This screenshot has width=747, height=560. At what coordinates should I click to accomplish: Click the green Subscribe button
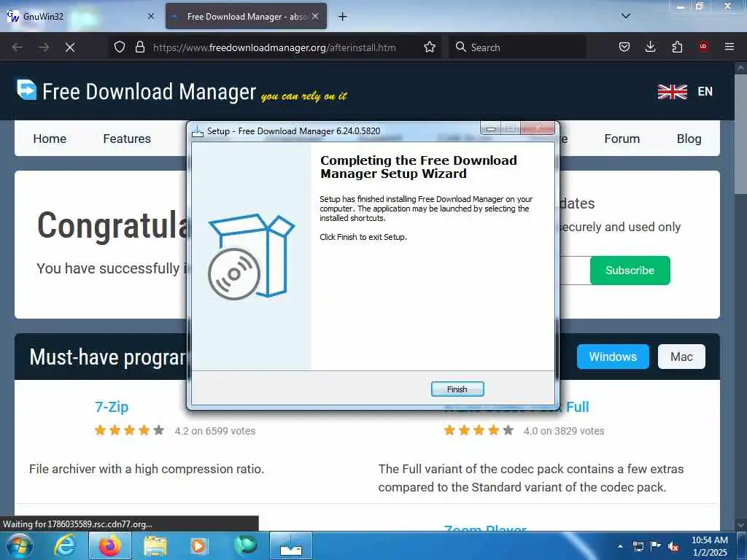tap(630, 271)
